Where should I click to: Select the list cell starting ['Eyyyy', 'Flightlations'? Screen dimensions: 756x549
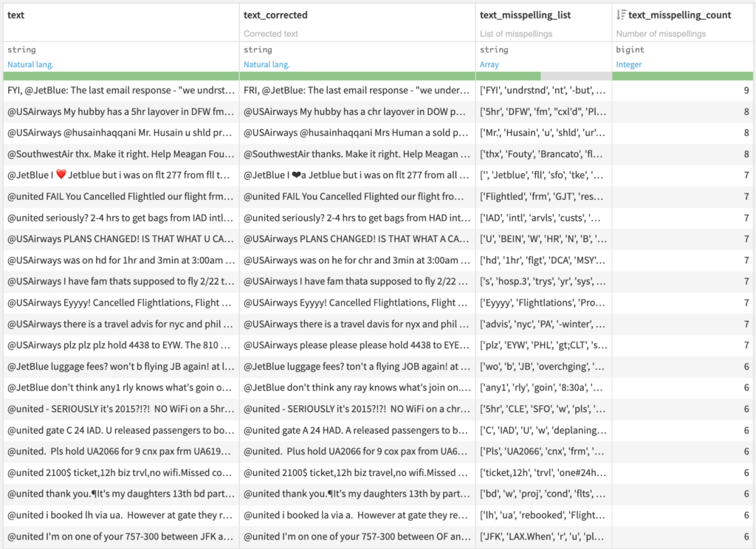(543, 303)
